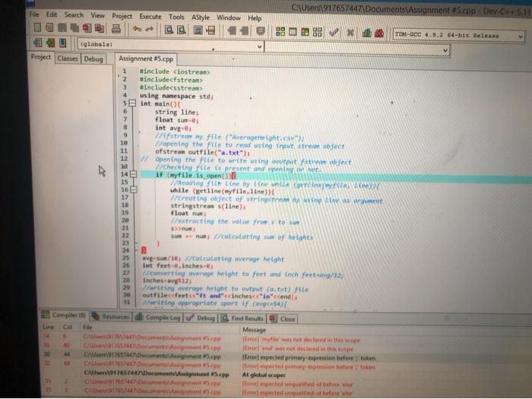Switch to the Project sidebar tab
Viewport: 532px width, 399px height.
point(41,57)
